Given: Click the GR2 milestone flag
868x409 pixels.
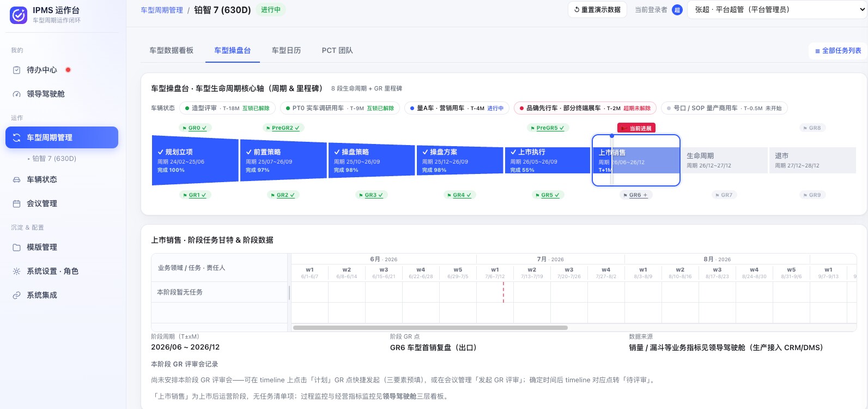Looking at the screenshot, I should [x=283, y=195].
